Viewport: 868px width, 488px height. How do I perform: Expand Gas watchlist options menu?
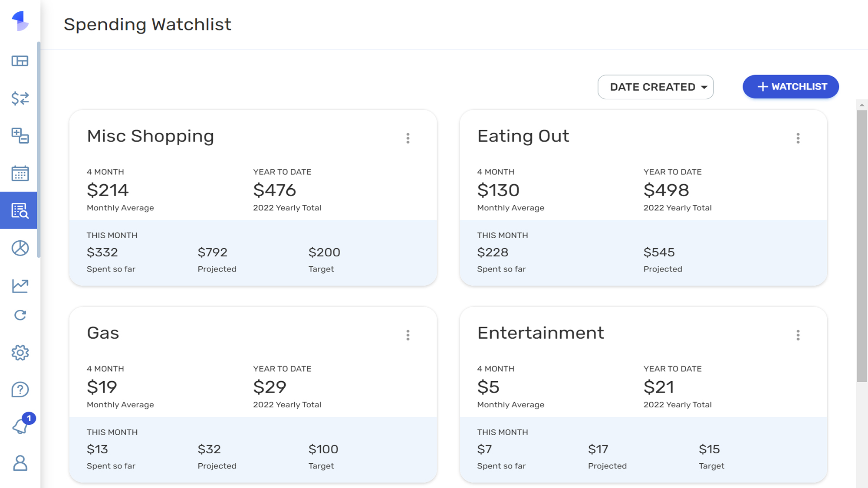coord(408,335)
